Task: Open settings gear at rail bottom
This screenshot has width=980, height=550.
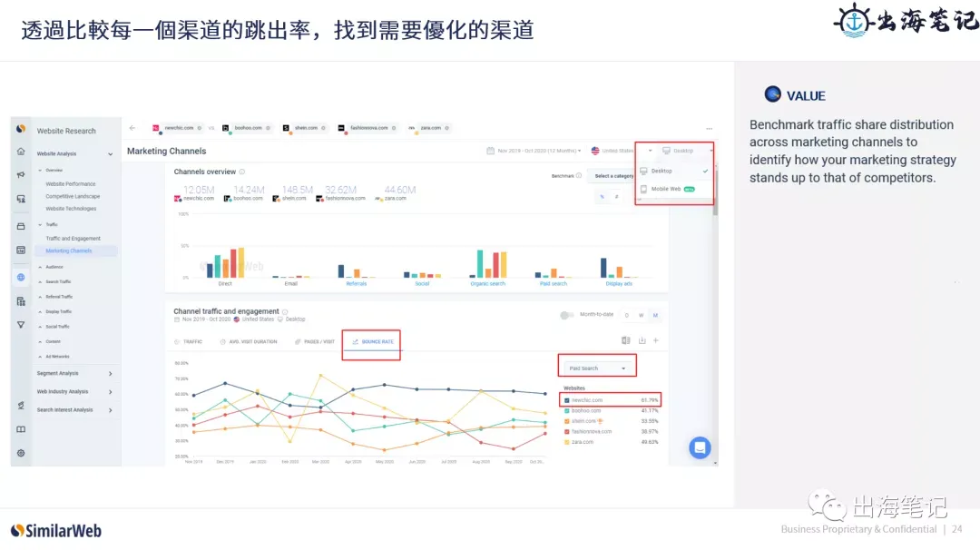Action: 21,453
